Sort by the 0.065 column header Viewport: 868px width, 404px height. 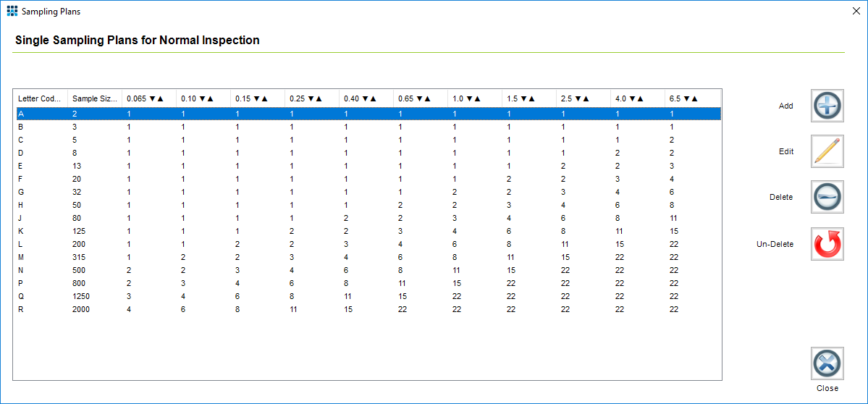pos(146,98)
